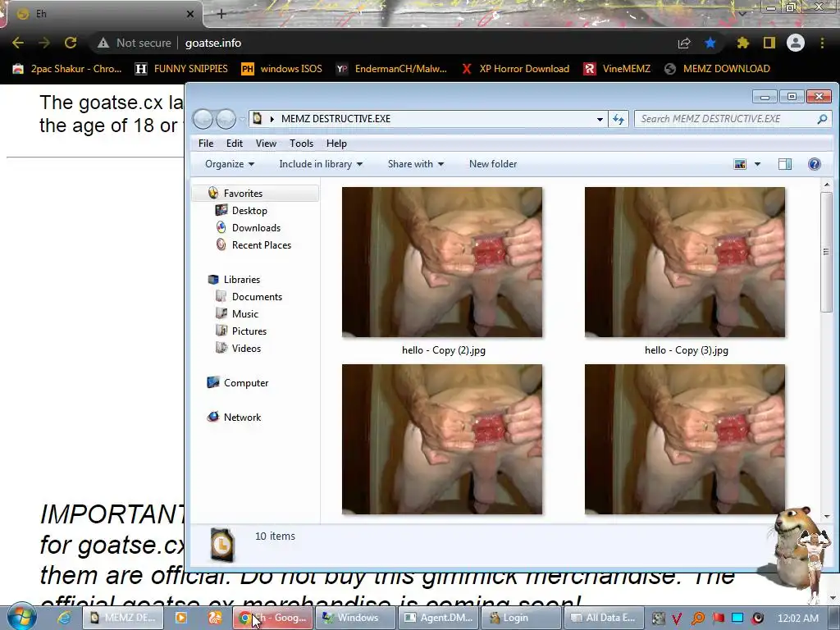Open Chrome side panel icon
This screenshot has height=630, width=840.
[769, 43]
